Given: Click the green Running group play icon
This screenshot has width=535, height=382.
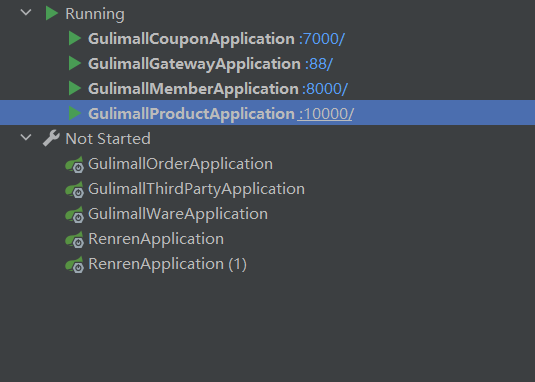Looking at the screenshot, I should coord(52,13).
